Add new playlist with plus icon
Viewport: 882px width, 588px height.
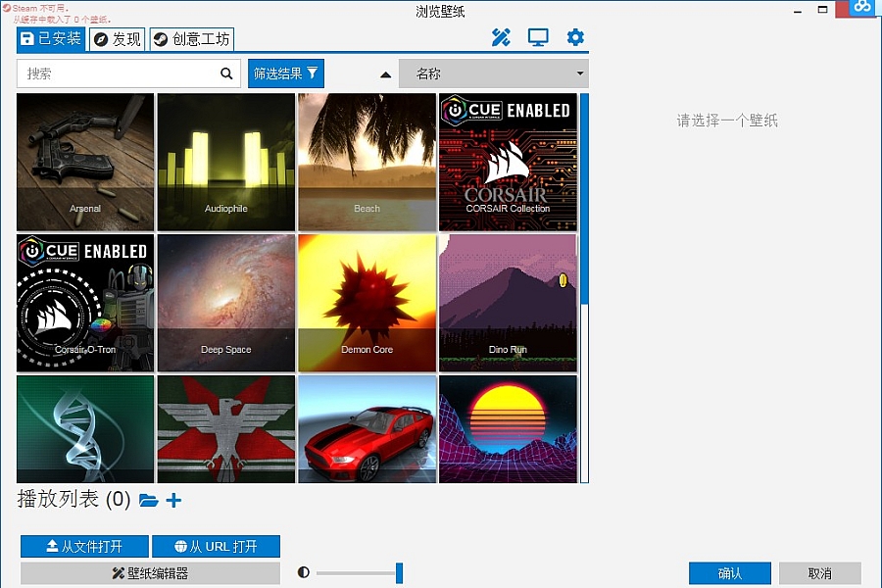[173, 500]
